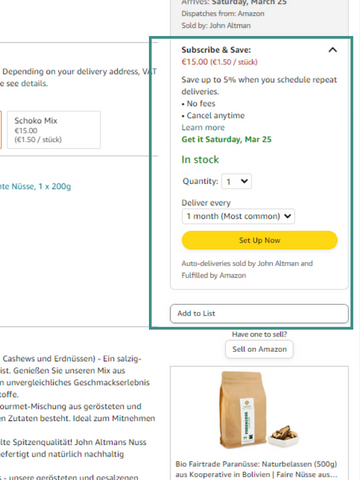Open the Learn more link

pos(203,128)
